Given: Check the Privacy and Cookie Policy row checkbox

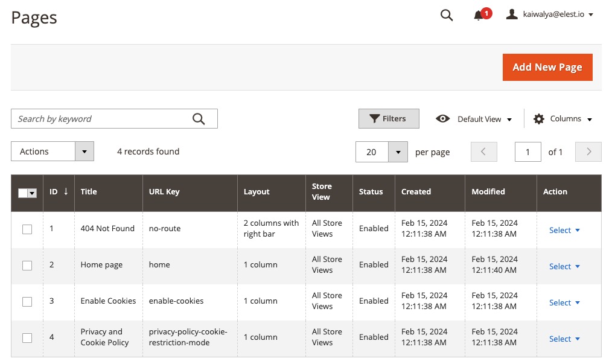Looking at the screenshot, I should point(27,339).
